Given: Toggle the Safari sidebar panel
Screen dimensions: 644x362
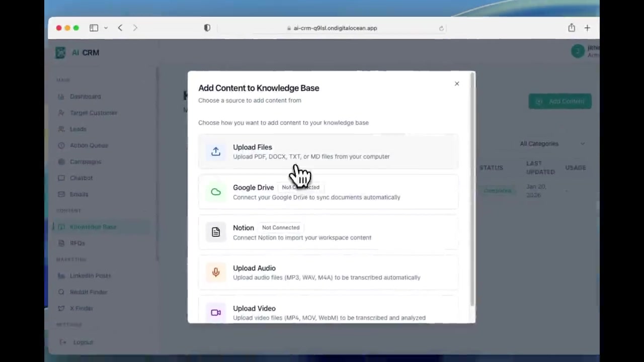Looking at the screenshot, I should point(94,28).
